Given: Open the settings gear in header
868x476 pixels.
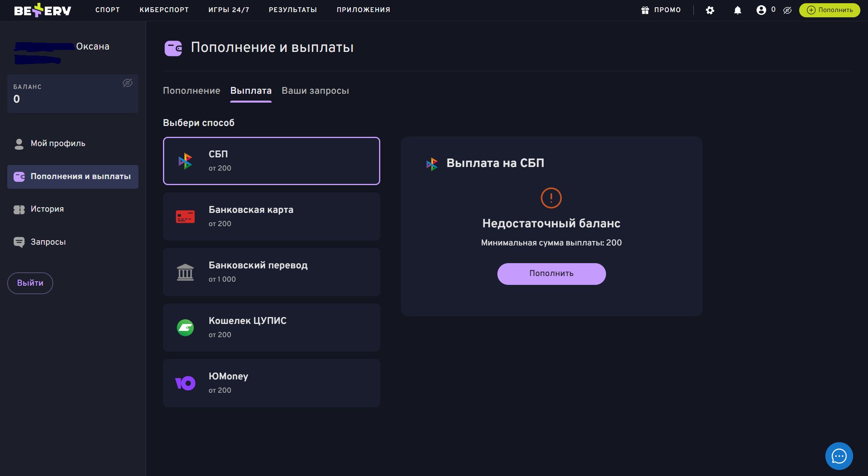Looking at the screenshot, I should coord(710,10).
